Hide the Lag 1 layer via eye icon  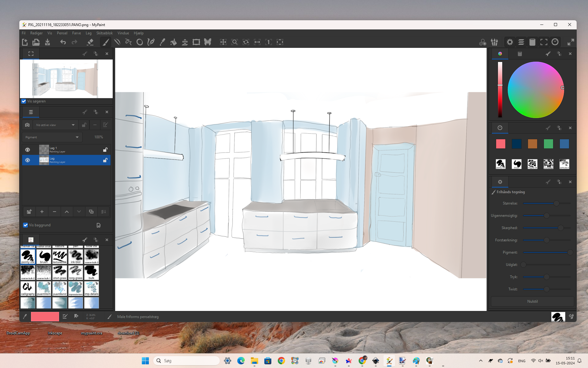pos(28,150)
